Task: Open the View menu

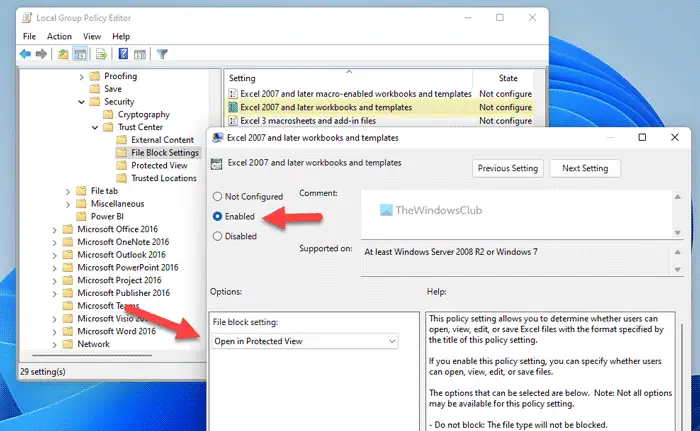Action: click(x=92, y=36)
